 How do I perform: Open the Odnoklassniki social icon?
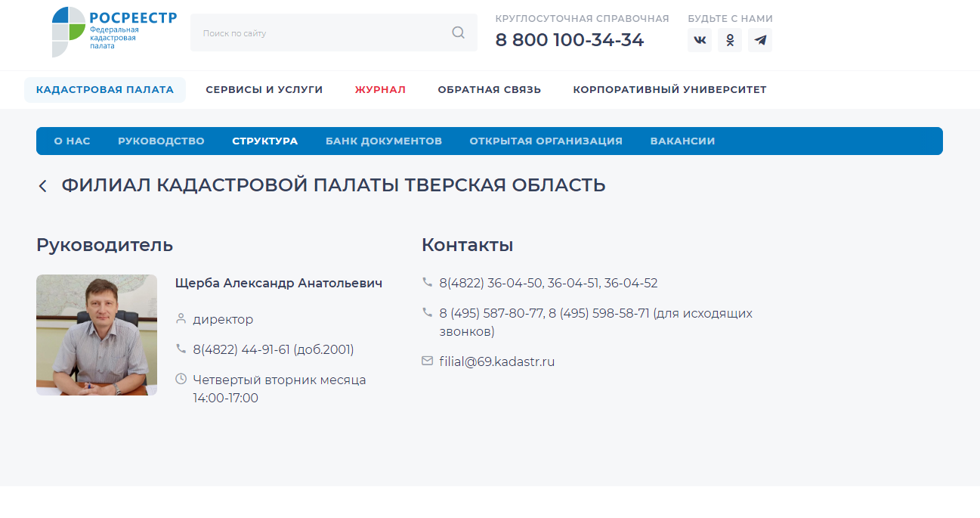[729, 40]
